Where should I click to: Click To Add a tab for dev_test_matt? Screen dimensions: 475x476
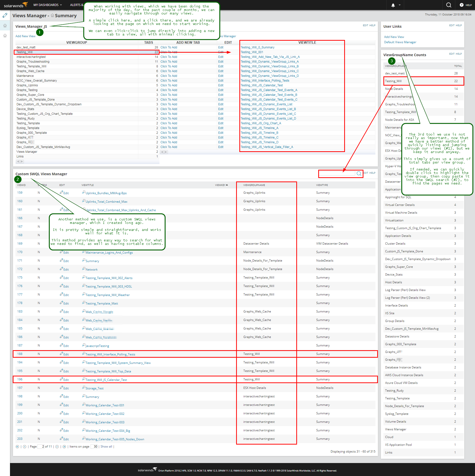click(169, 47)
